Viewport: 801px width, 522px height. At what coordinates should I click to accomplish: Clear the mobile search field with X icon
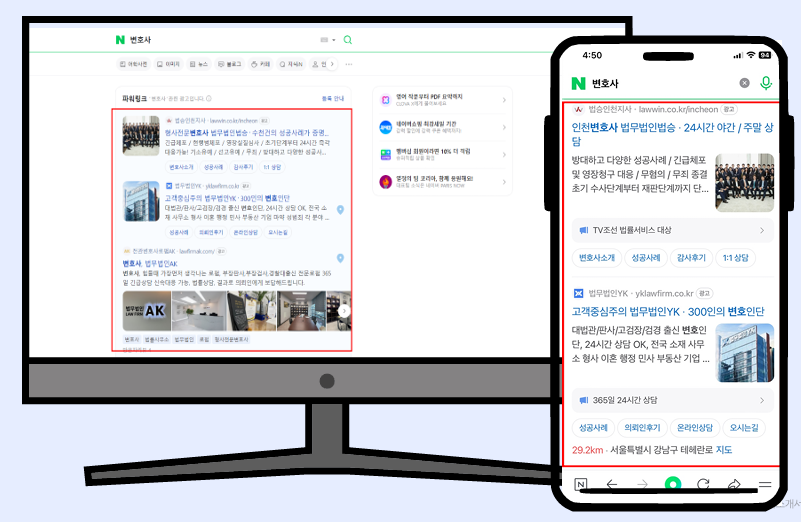pyautogui.click(x=744, y=83)
